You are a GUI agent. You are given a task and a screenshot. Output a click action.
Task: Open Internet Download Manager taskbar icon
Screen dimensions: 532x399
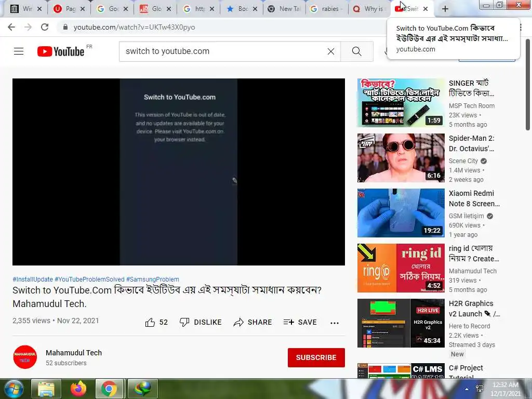click(x=143, y=389)
